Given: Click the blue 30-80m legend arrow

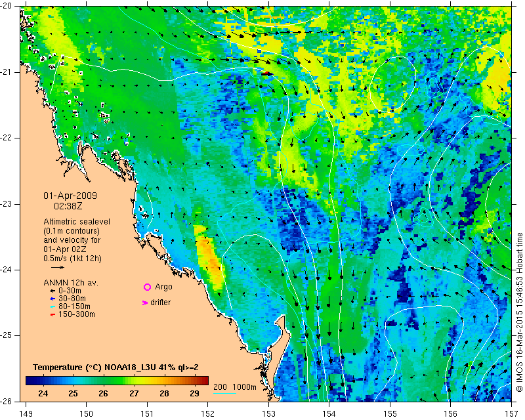Looking at the screenshot, I should pyautogui.click(x=52, y=299).
